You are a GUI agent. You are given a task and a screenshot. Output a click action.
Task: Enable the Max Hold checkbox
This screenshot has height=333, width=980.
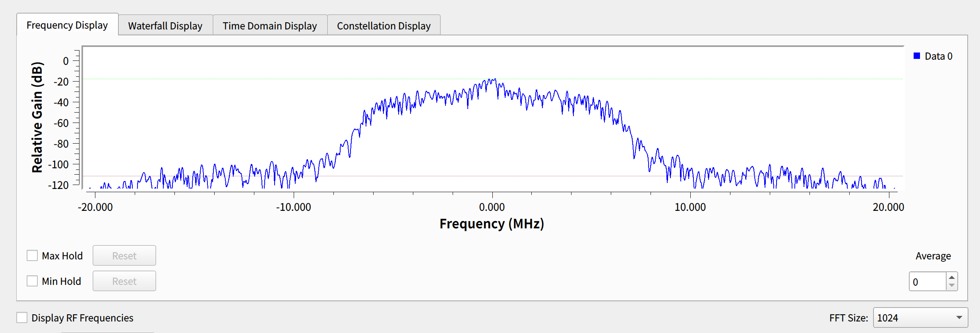point(32,255)
